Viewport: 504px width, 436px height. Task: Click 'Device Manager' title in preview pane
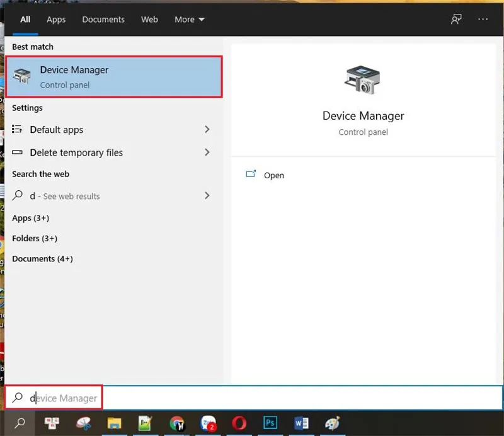click(364, 116)
